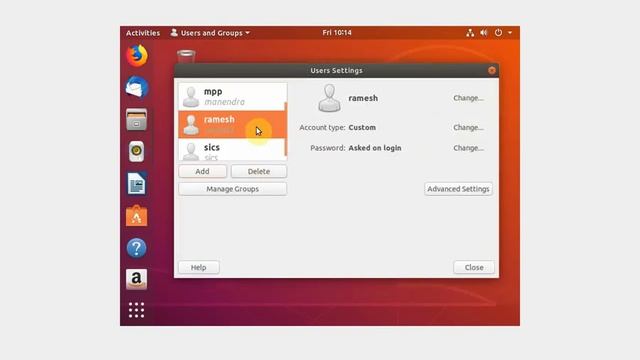Image resolution: width=640 pixels, height=360 pixels.
Task: Click the sics user avatar in list
Action: pos(191,151)
